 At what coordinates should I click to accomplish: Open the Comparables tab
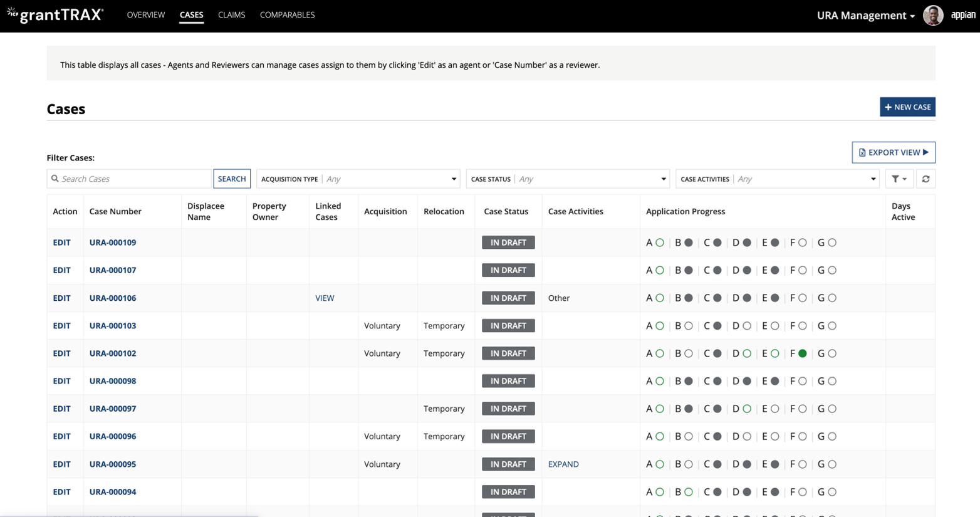point(287,14)
